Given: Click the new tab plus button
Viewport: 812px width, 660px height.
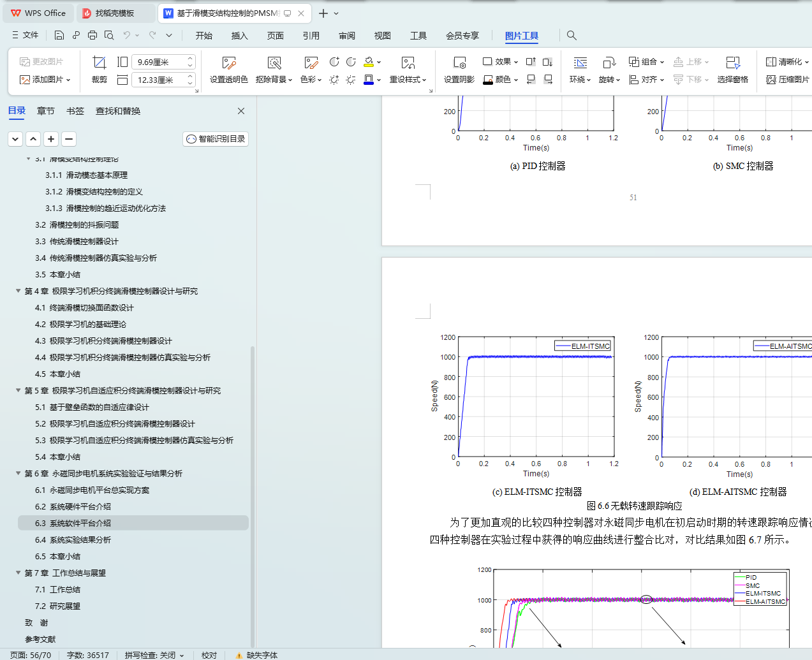Looking at the screenshot, I should click(x=323, y=13).
